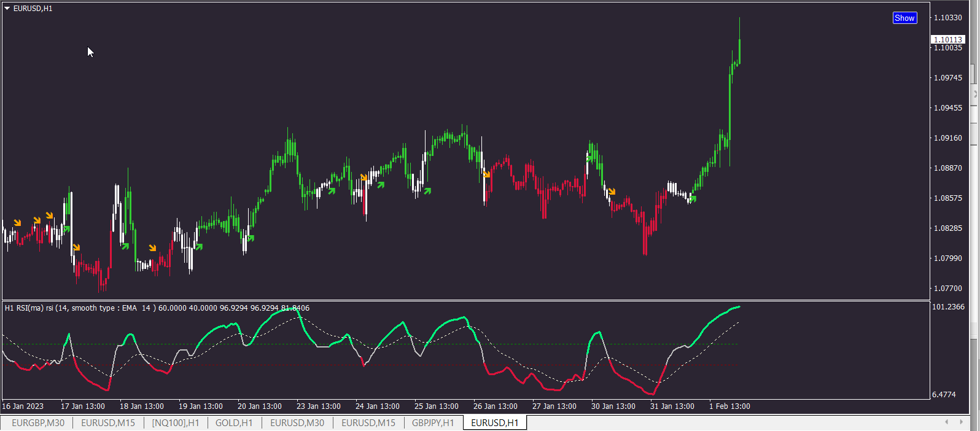This screenshot has height=431, width=980.
Task: Click the collapsed side panel chevron at right edge
Action: tap(975, 95)
